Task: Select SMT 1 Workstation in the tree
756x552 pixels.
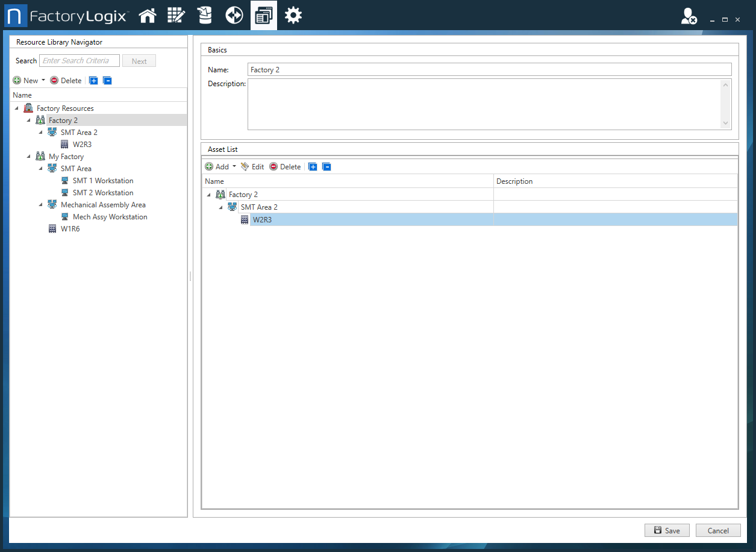Action: click(102, 181)
